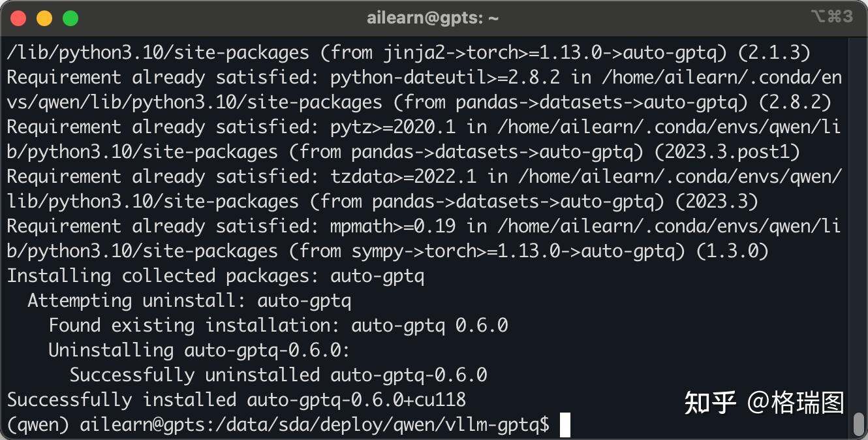The width and height of the screenshot is (868, 440).
Task: Click the window title ailearn@gpts: ~
Action: [433, 18]
